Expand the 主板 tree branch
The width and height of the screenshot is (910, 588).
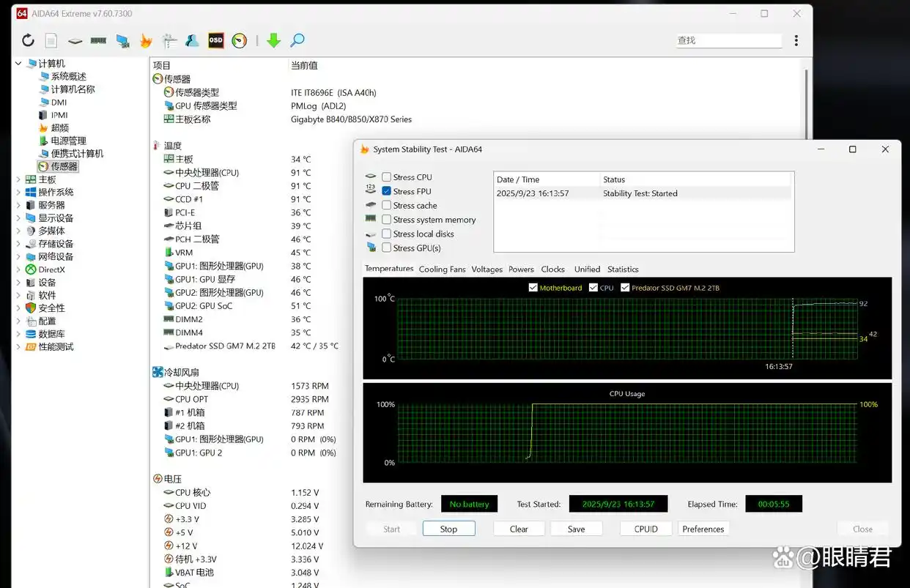(x=20, y=179)
